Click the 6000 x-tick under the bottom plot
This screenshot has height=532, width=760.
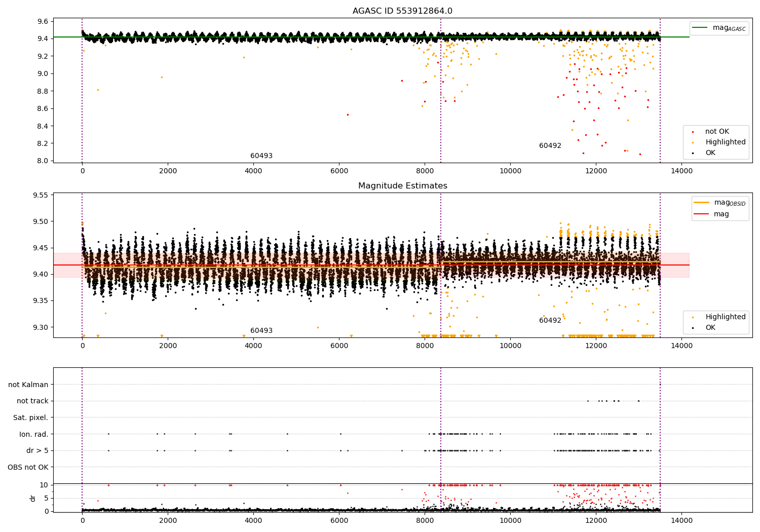click(339, 520)
